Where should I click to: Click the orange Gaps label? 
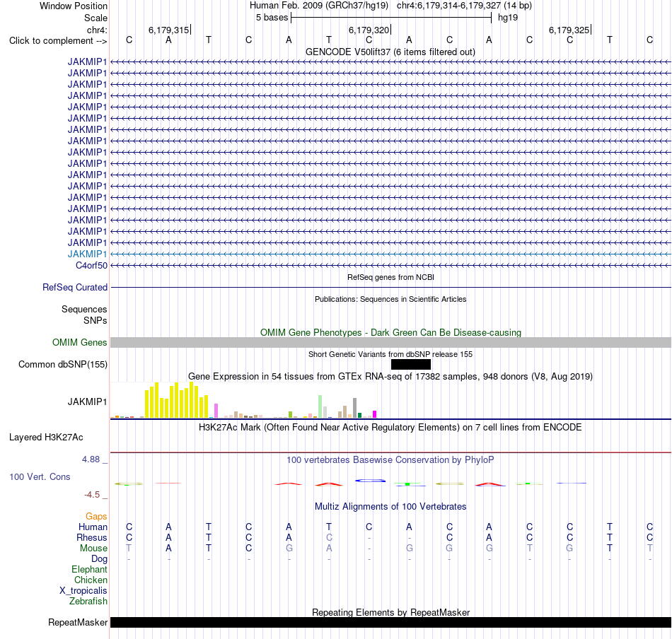coord(96,517)
